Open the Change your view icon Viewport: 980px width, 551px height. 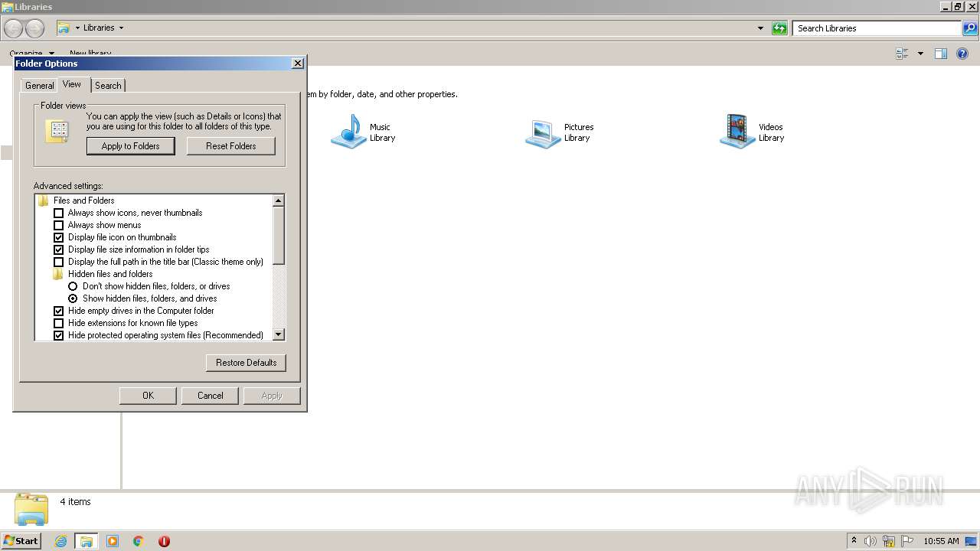902,54
